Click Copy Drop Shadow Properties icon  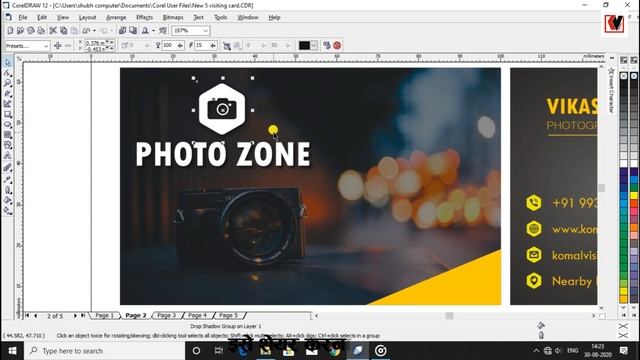[x=327, y=45]
